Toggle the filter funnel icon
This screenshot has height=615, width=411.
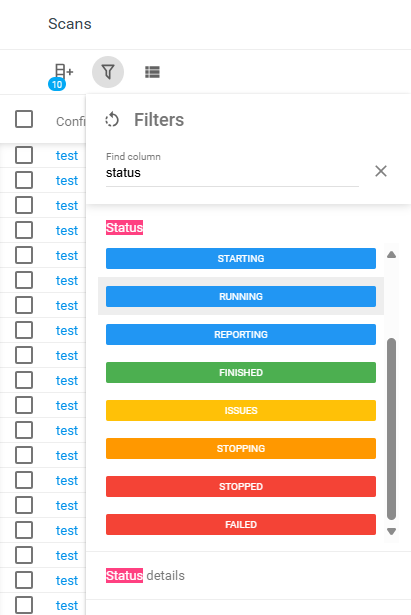[x=108, y=72]
